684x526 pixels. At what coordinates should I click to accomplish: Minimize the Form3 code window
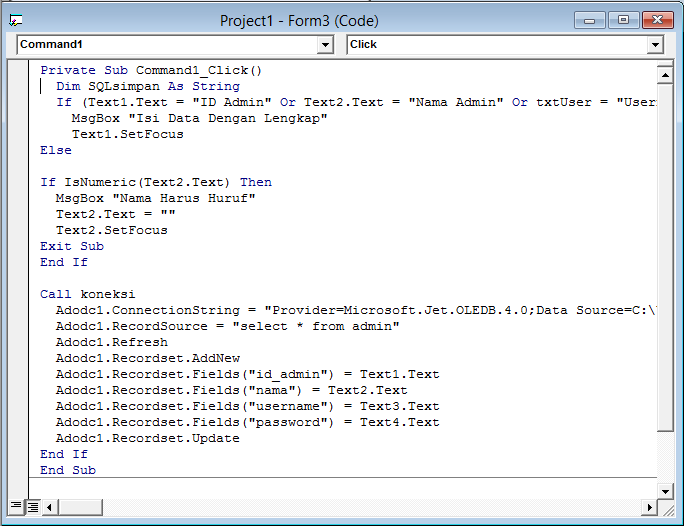pyautogui.click(x=589, y=20)
